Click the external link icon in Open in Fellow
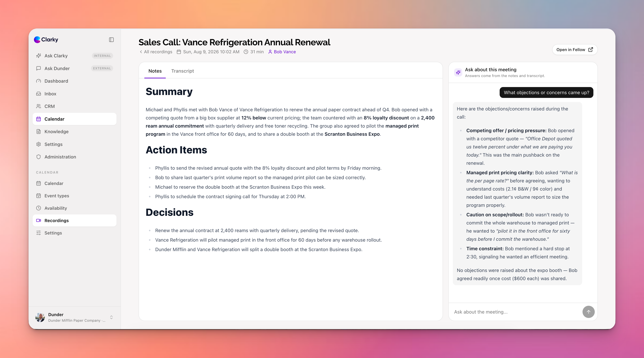 coord(591,50)
